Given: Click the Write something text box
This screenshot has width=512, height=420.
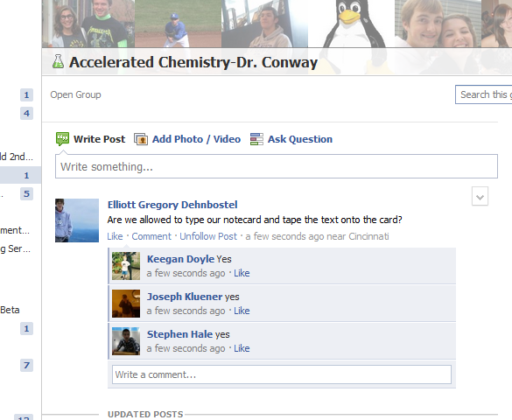Looking at the screenshot, I should coord(277,166).
